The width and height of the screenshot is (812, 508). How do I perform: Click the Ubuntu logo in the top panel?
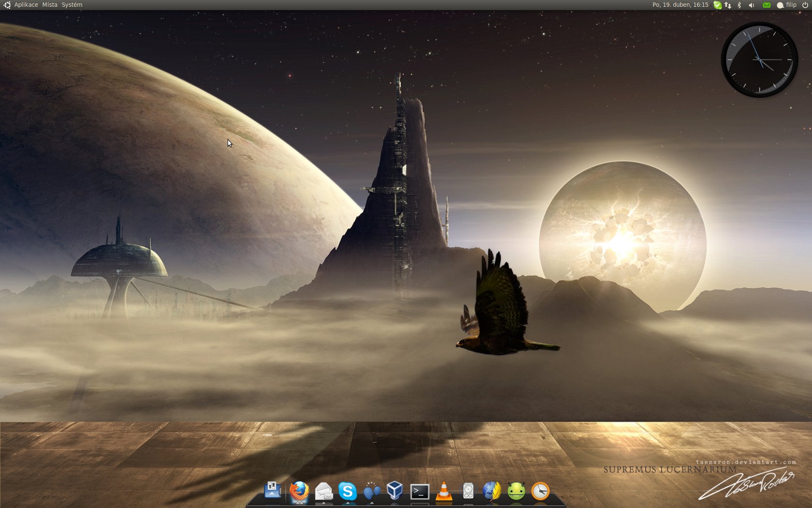[x=7, y=5]
